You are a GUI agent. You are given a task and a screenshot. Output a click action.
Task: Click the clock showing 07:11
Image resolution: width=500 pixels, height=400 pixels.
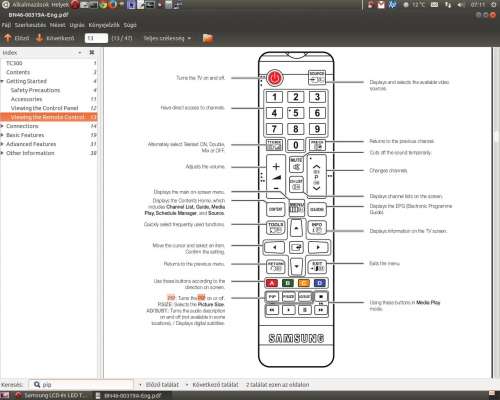point(478,5)
